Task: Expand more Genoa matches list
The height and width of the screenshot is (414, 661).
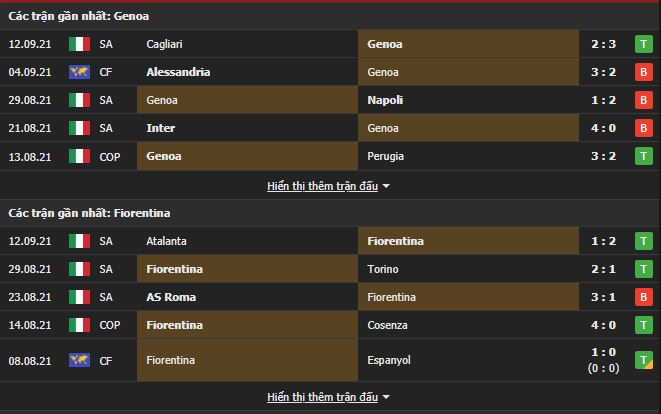Action: [329, 186]
